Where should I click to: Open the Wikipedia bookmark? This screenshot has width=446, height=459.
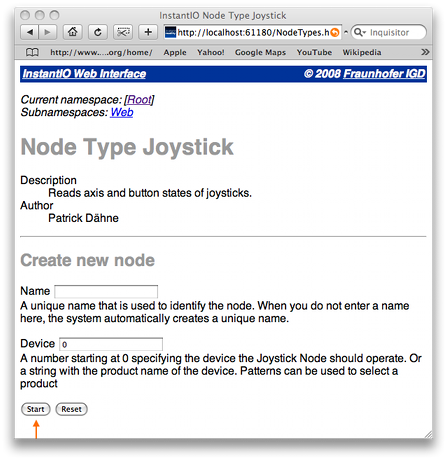point(362,53)
